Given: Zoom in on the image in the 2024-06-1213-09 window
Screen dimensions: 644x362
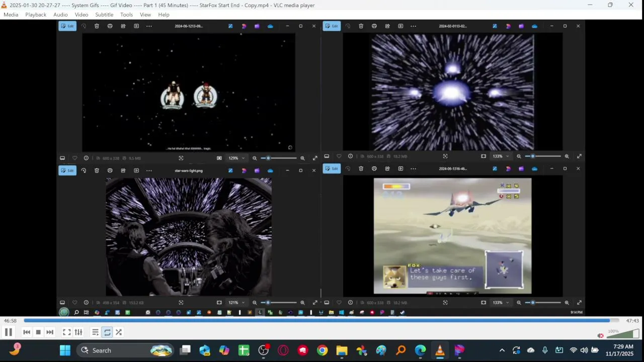Looking at the screenshot, I should tap(302, 158).
